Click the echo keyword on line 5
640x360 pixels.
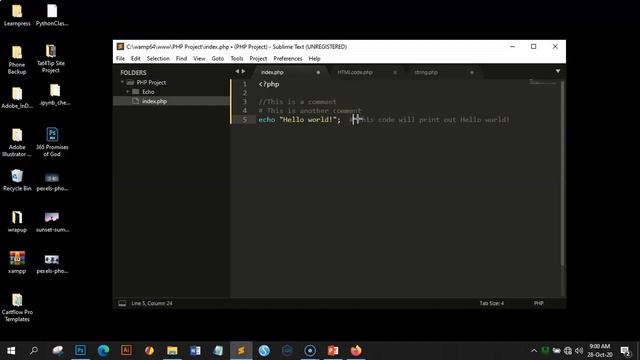267,120
